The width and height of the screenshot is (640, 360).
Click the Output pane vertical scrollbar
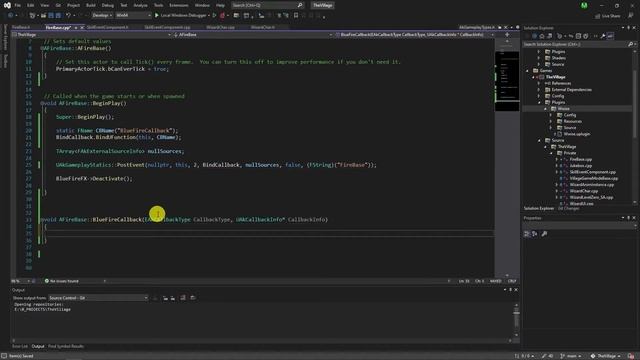click(516, 320)
